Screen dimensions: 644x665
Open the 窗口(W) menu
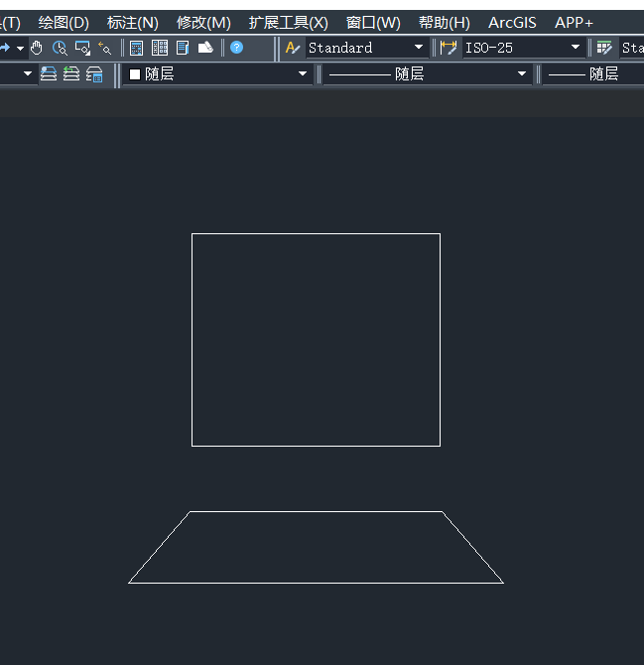tap(373, 23)
